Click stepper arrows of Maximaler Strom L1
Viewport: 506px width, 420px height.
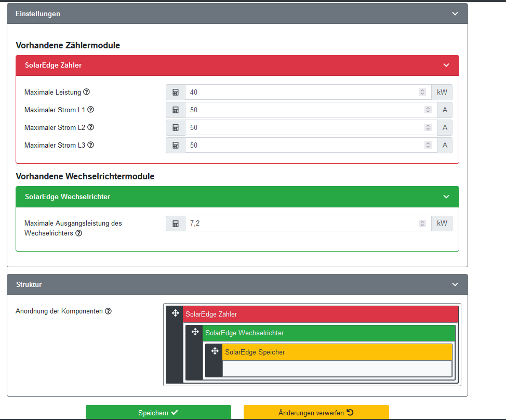point(428,110)
